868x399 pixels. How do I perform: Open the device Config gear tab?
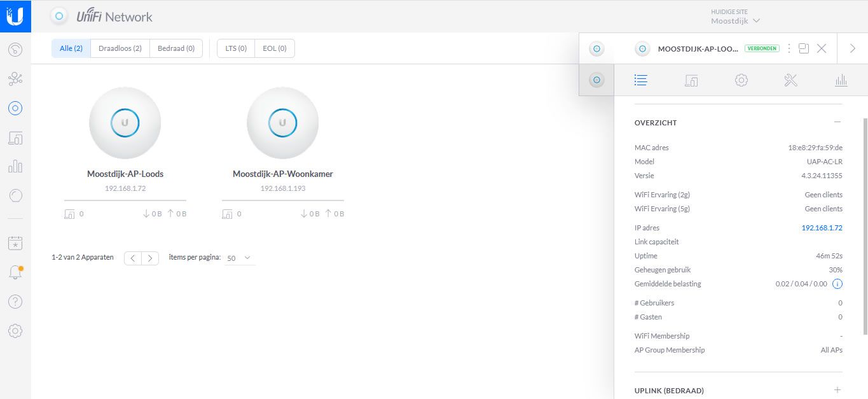(x=741, y=80)
